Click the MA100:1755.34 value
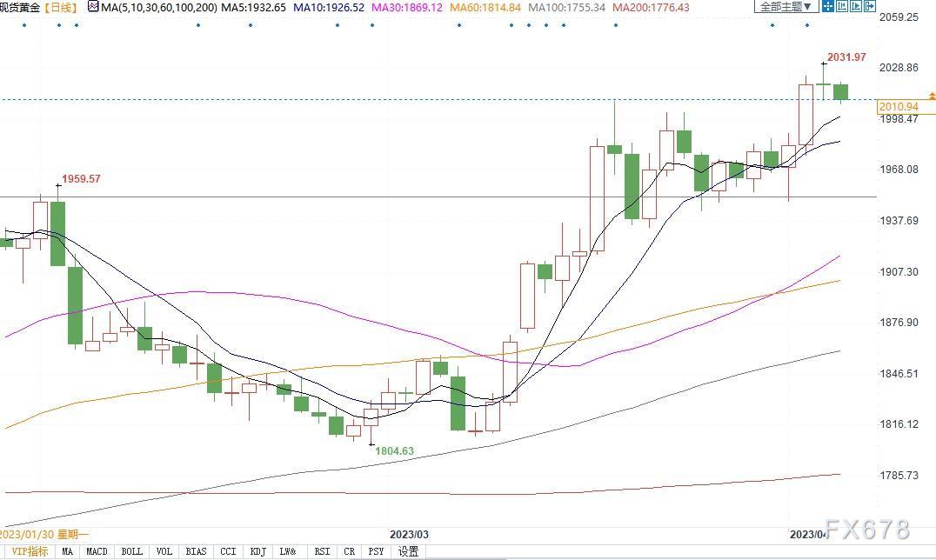Image resolution: width=936 pixels, height=560 pixels. tap(567, 8)
